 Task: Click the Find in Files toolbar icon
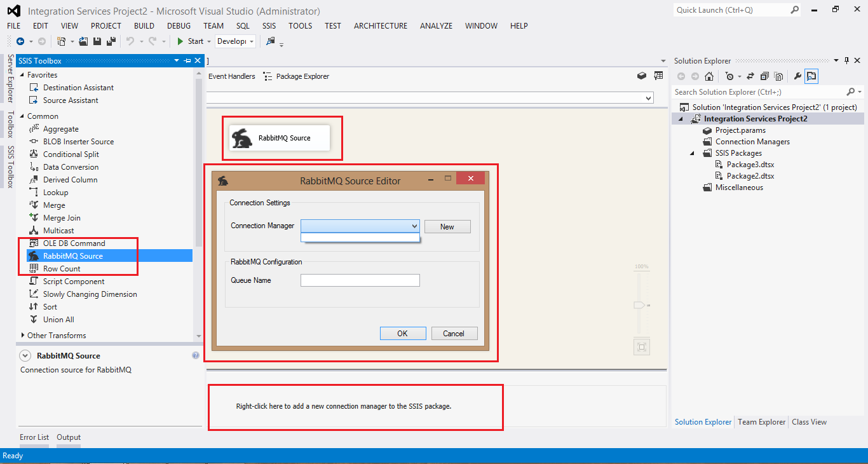tap(271, 41)
